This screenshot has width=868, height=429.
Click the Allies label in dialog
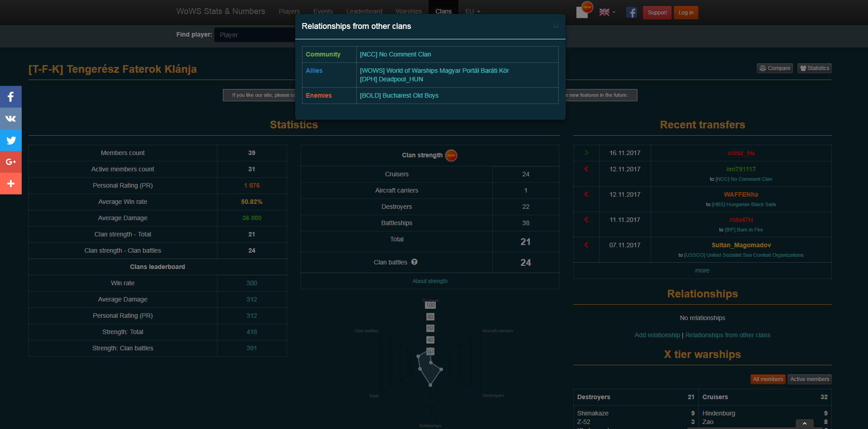[314, 71]
